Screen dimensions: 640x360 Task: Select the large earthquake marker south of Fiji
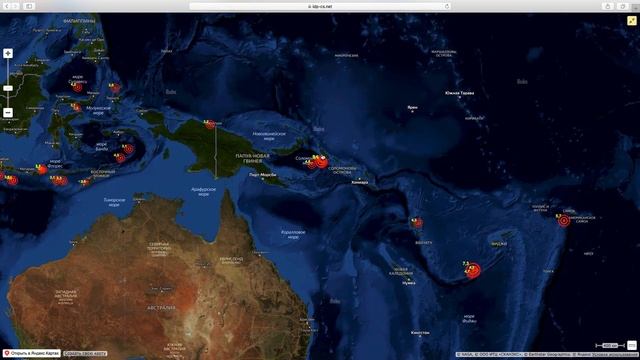473,270
